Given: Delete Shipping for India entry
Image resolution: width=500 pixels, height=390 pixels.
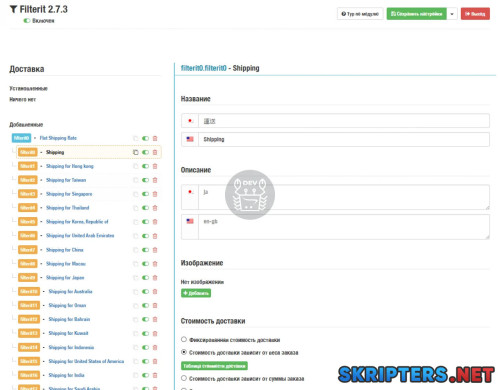Looking at the screenshot, I should pyautogui.click(x=155, y=375).
